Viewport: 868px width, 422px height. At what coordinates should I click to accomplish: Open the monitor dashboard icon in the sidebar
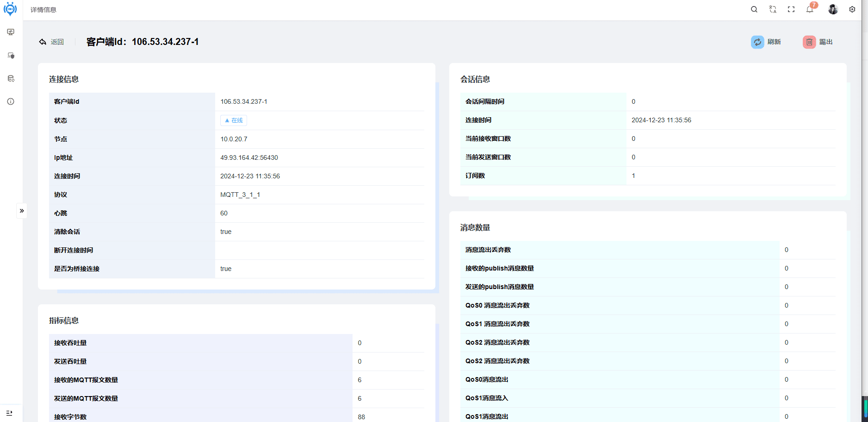click(11, 32)
